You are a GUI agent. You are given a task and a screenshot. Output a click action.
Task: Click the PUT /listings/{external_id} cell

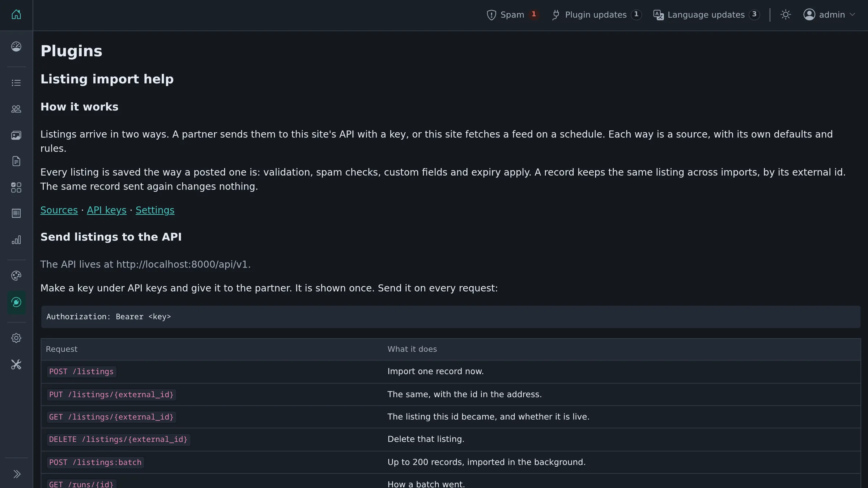(111, 394)
